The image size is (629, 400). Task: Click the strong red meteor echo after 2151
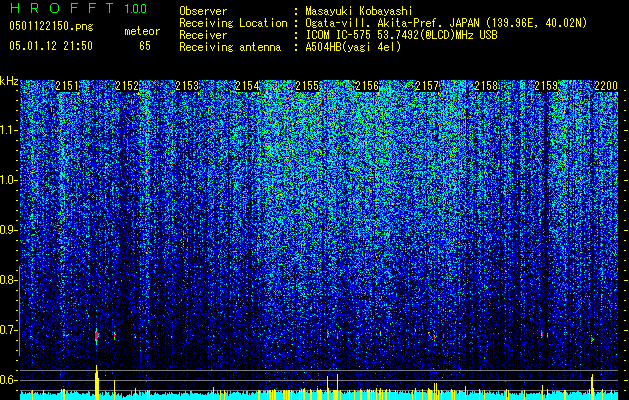(97, 336)
